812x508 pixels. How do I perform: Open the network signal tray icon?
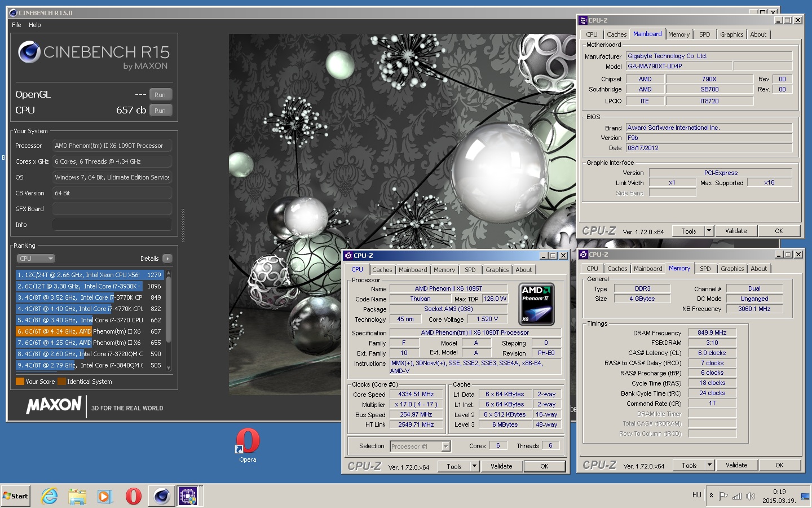[x=737, y=496]
